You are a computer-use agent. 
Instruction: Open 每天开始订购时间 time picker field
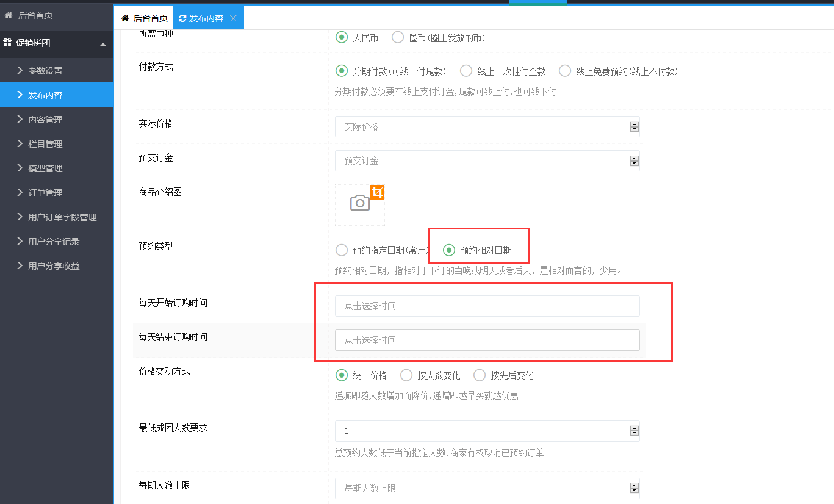[x=487, y=306]
